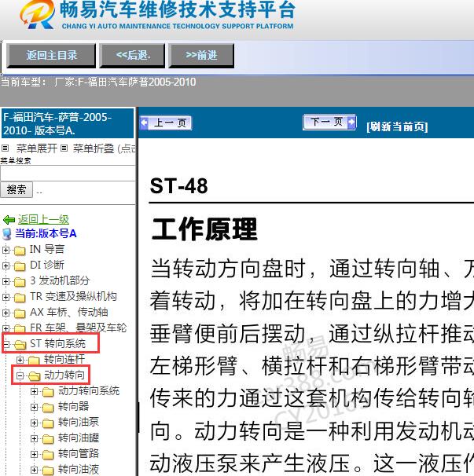
Task: Expand the DI 诊断 node
Action: (6, 265)
